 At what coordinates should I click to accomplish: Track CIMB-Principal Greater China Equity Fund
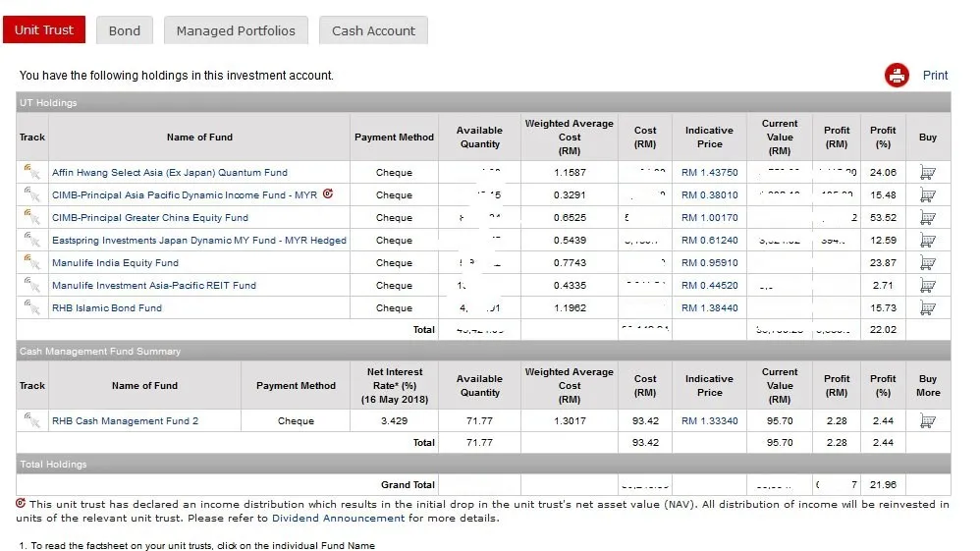[x=31, y=216]
